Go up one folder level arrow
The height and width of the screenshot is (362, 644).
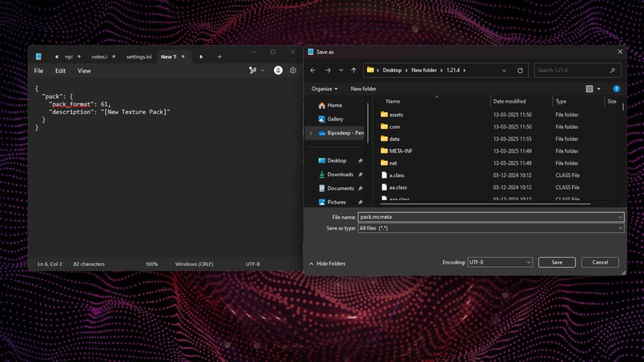tap(353, 70)
